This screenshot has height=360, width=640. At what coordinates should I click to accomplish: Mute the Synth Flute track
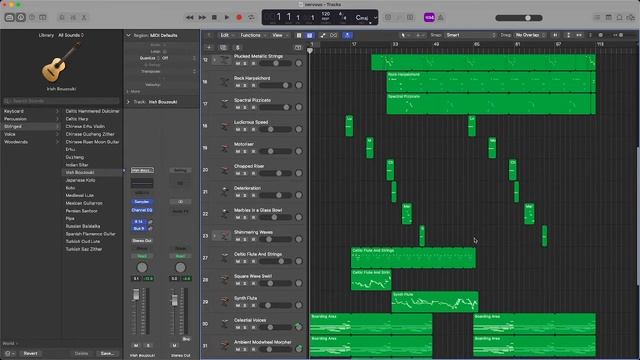[x=238, y=306]
